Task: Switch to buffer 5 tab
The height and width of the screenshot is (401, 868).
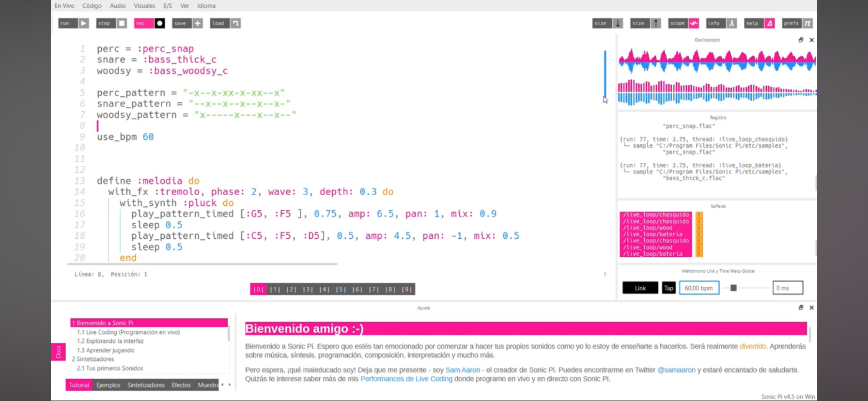Action: coord(341,289)
